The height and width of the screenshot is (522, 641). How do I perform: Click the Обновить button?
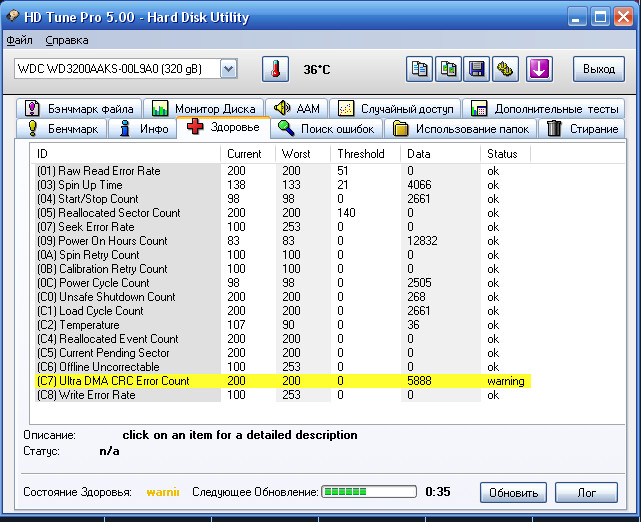point(513,493)
